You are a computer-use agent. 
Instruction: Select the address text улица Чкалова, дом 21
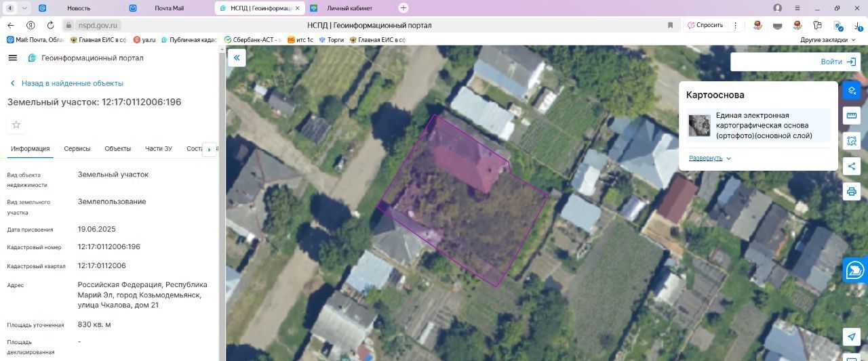point(118,305)
